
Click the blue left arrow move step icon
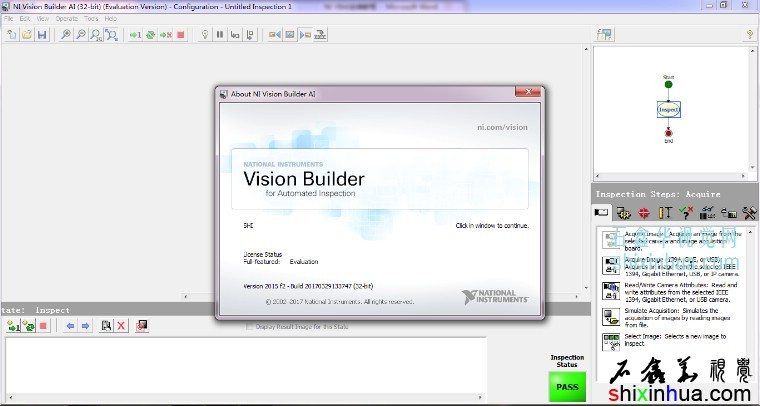[69, 326]
